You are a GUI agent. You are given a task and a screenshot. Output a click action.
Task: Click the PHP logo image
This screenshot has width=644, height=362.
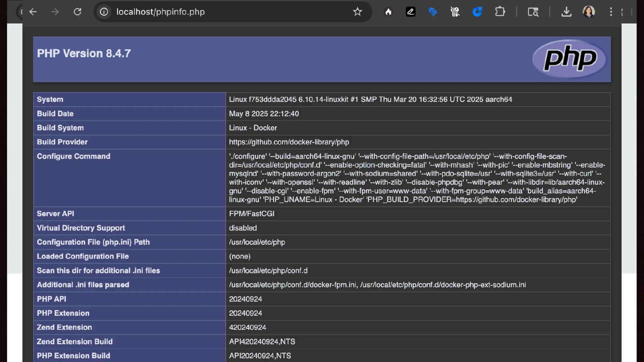pyautogui.click(x=569, y=58)
